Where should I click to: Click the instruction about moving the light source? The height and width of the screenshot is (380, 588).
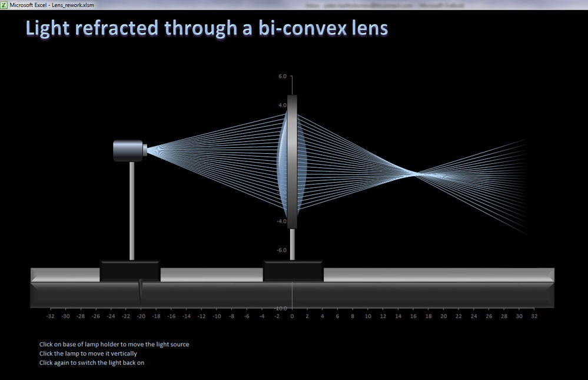pyautogui.click(x=114, y=344)
